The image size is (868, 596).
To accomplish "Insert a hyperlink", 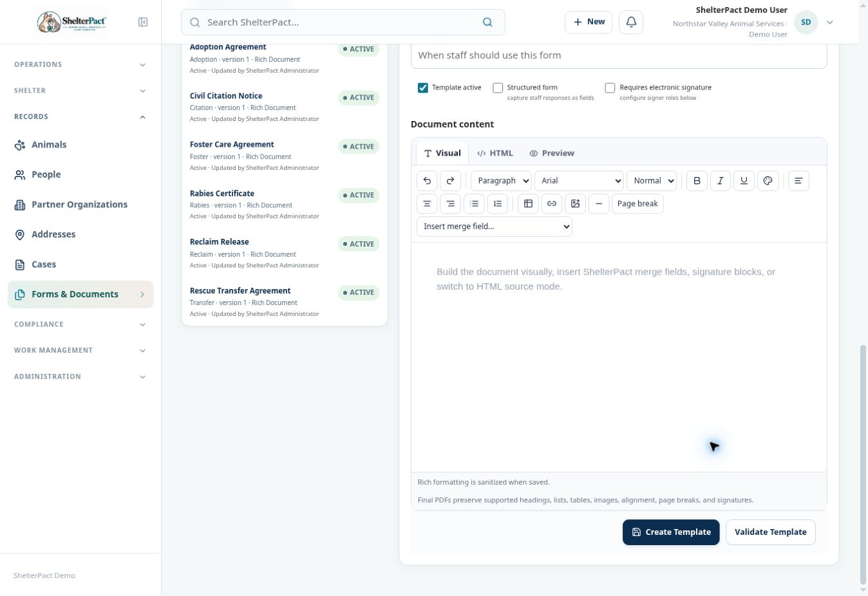I will click(x=552, y=204).
